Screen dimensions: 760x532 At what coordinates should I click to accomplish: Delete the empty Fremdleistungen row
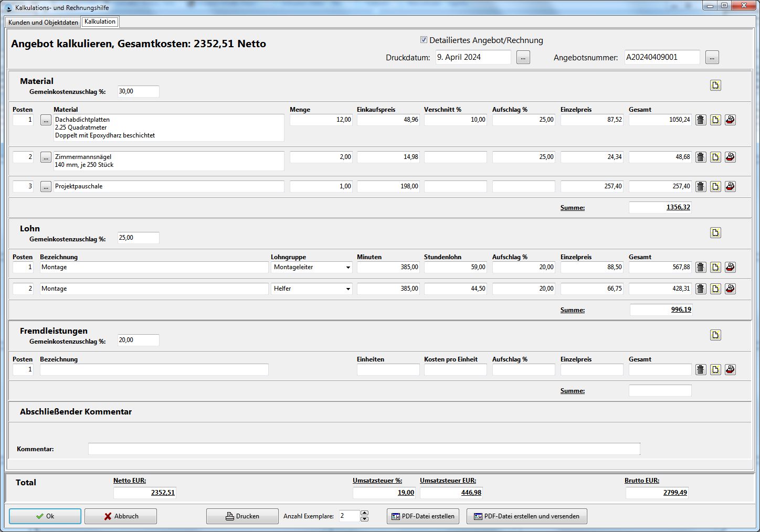click(701, 370)
